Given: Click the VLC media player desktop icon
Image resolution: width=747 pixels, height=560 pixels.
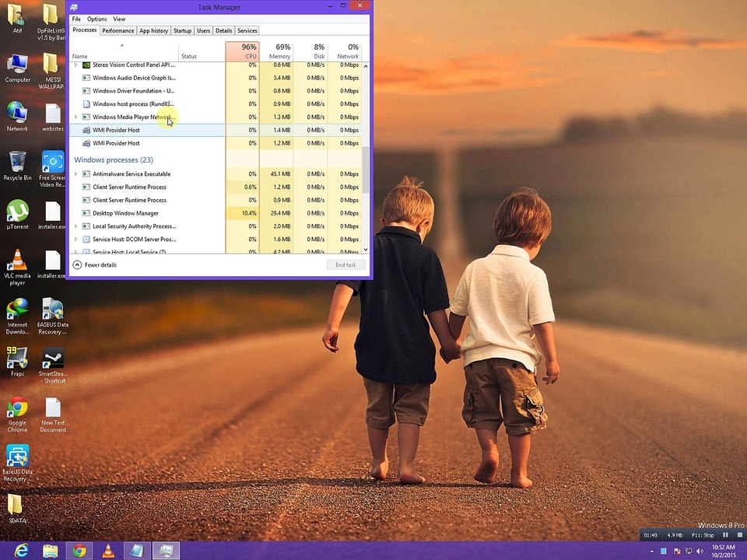Looking at the screenshot, I should 17,267.
